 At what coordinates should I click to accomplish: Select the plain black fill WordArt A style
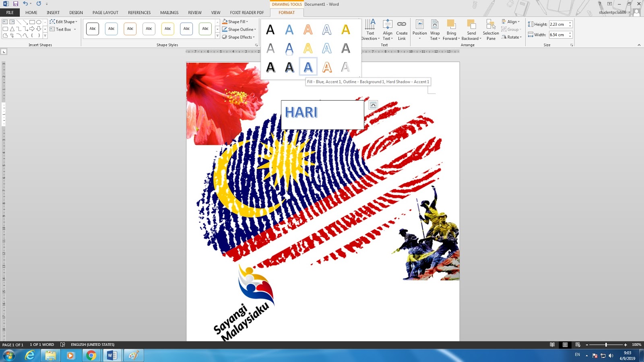click(270, 29)
